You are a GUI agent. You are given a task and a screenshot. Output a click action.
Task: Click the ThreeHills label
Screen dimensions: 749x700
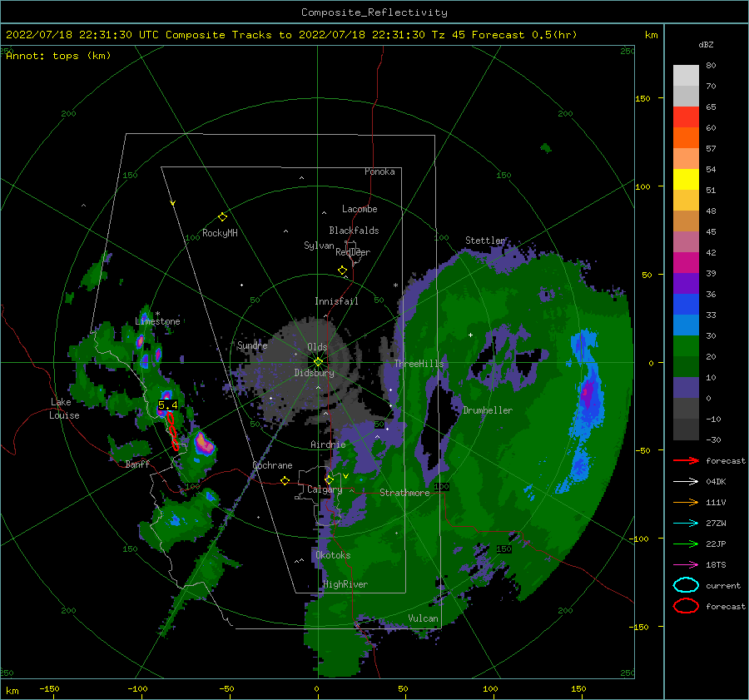419,364
